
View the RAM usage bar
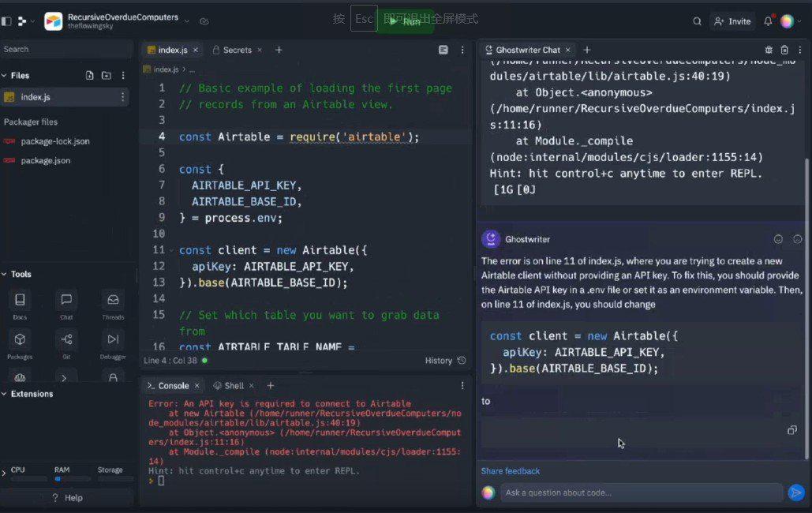click(73, 479)
